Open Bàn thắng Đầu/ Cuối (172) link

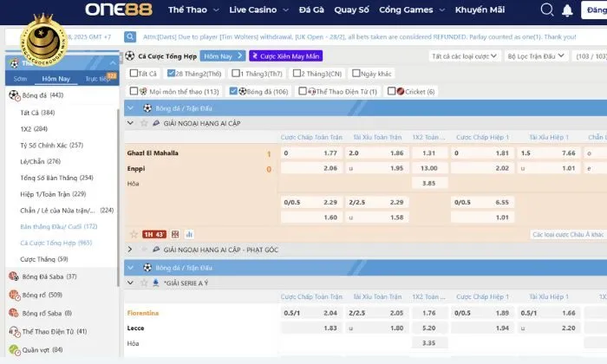(58, 226)
